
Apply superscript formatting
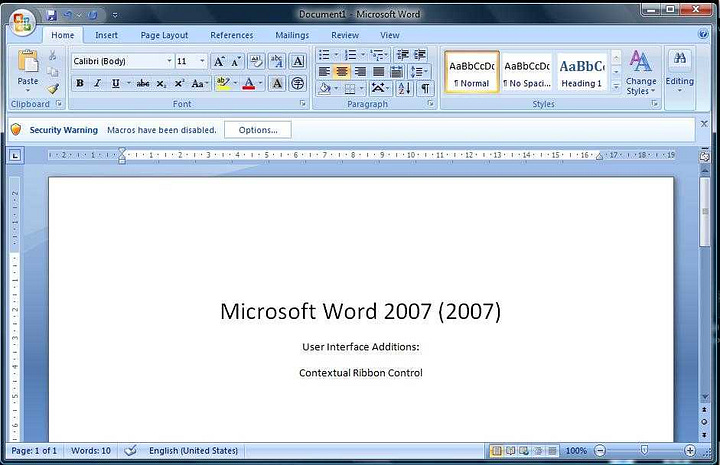pyautogui.click(x=179, y=84)
